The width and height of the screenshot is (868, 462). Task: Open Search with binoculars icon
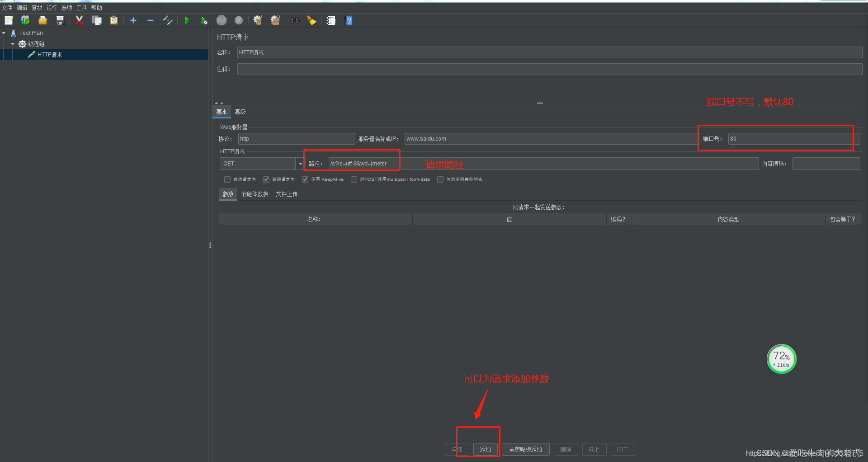tap(295, 20)
